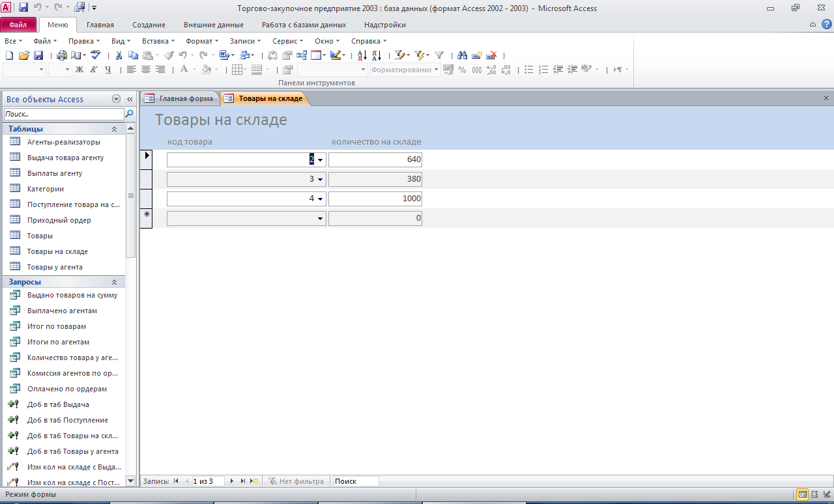Sort ascending with the A-Z icon
The height and width of the screenshot is (504, 834).
363,55
